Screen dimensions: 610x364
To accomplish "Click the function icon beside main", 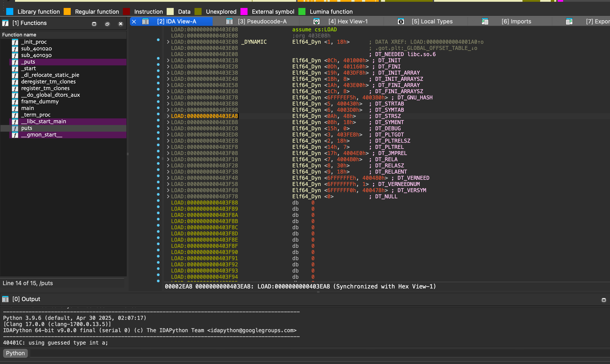I will coord(15,108).
